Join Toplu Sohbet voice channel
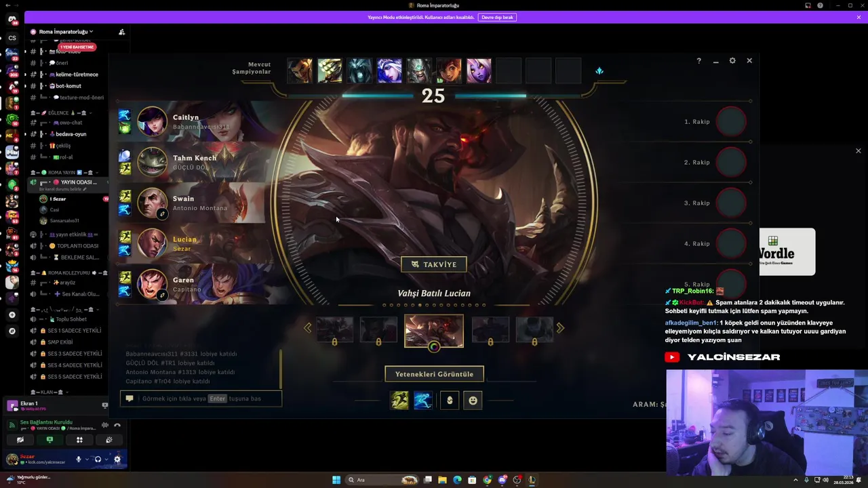Screen dimensions: 868x488 point(68,319)
